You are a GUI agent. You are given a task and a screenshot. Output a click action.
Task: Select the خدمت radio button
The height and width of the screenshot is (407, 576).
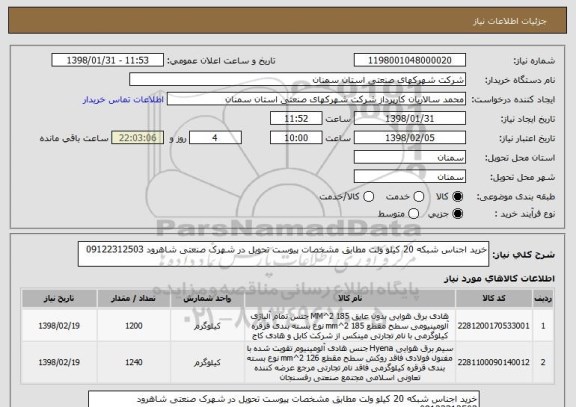pyautogui.click(x=419, y=197)
